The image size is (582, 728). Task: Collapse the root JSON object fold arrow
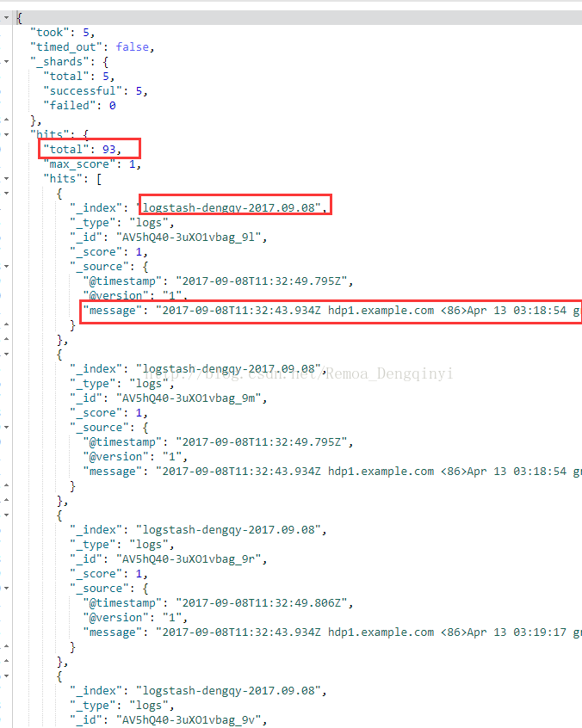tap(7, 18)
